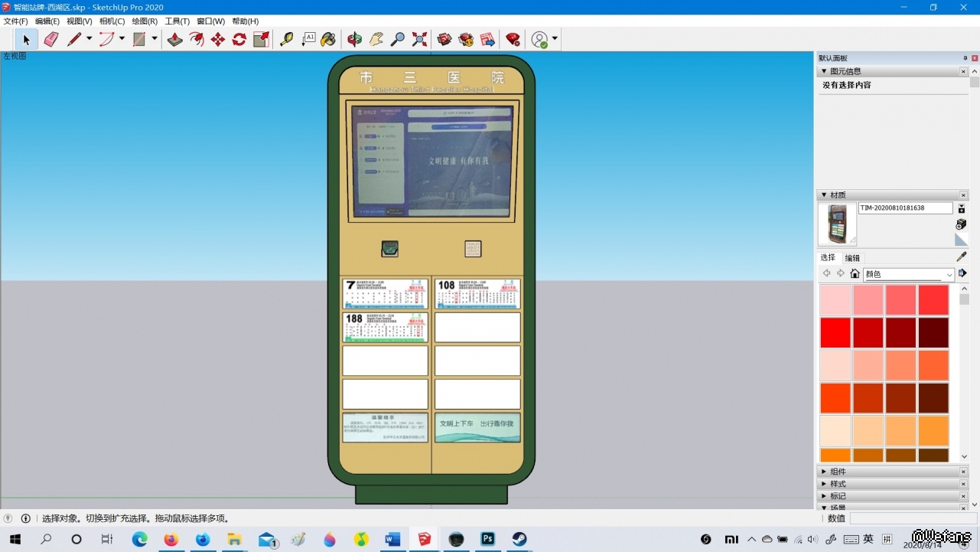Image resolution: width=980 pixels, height=552 pixels.
Task: Pick the Tape Measure tool
Action: coord(286,39)
